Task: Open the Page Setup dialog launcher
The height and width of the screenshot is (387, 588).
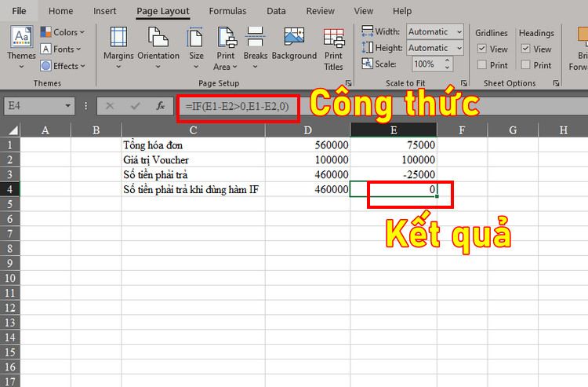Action: click(x=348, y=83)
